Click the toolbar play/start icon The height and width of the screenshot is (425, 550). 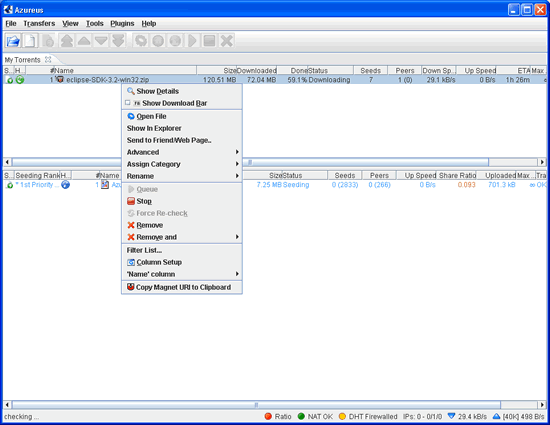point(192,41)
